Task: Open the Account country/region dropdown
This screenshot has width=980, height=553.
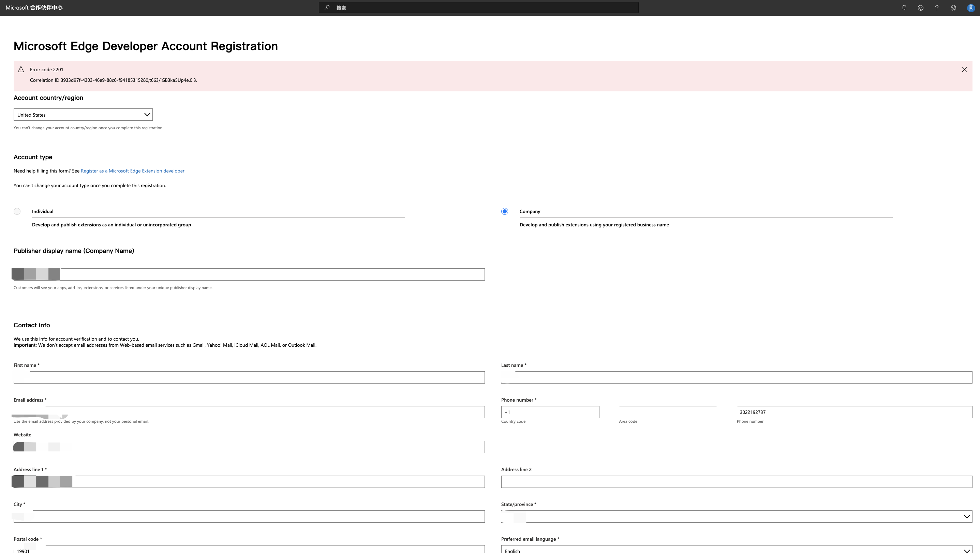Action: [x=83, y=115]
